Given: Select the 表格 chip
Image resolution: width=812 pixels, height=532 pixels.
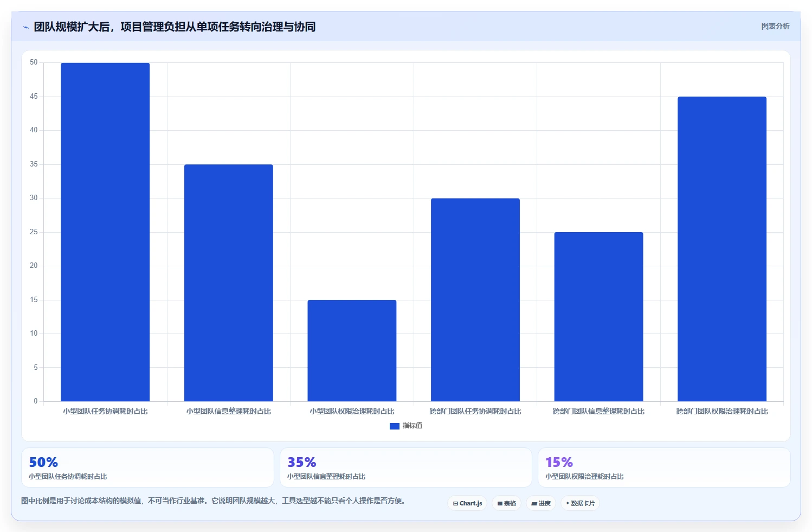Looking at the screenshot, I should click(506, 503).
